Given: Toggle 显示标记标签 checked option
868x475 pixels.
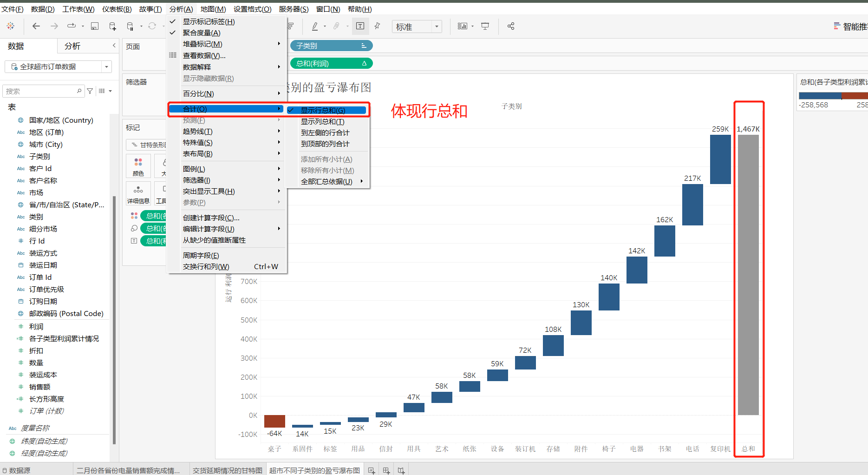Looking at the screenshot, I should [209, 21].
